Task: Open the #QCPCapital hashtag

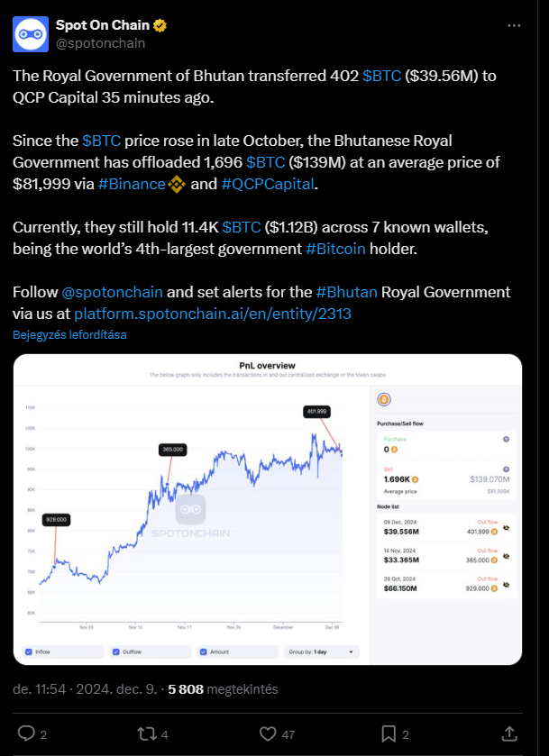Action: pos(268,184)
